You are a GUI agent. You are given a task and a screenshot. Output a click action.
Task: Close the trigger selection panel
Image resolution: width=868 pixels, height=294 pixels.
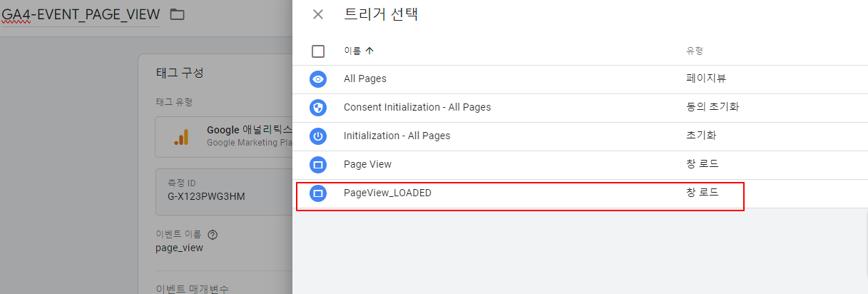[x=318, y=14]
